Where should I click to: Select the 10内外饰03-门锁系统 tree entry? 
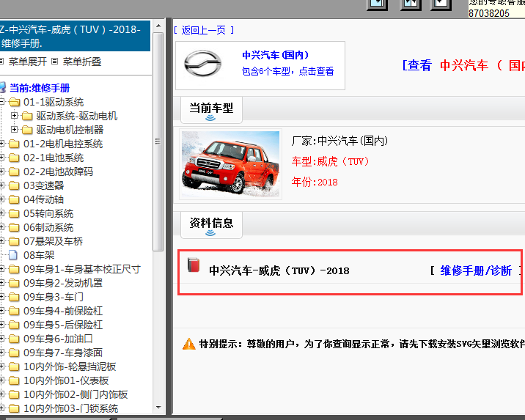pyautogui.click(x=70, y=408)
